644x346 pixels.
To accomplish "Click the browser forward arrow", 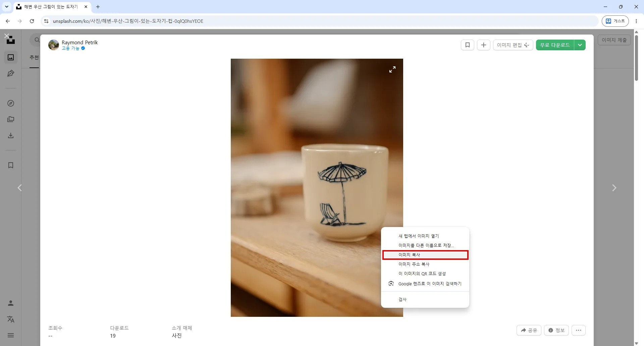I will point(20,21).
